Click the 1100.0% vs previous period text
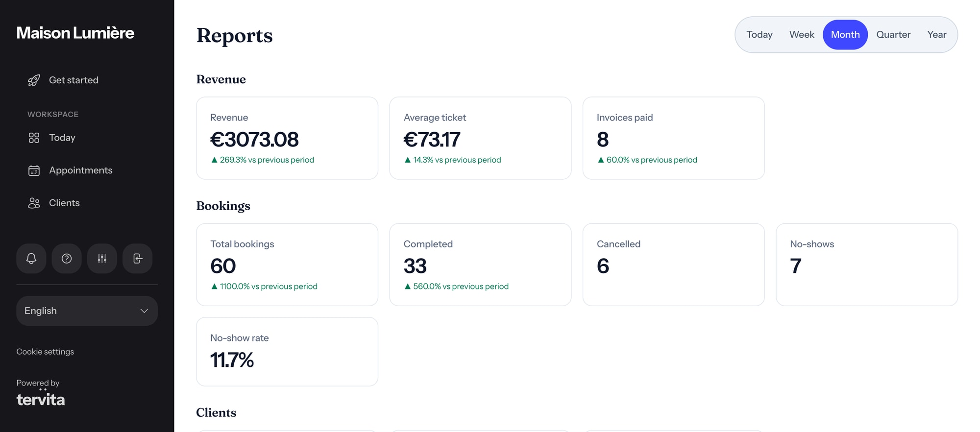980x432 pixels. coord(264,287)
